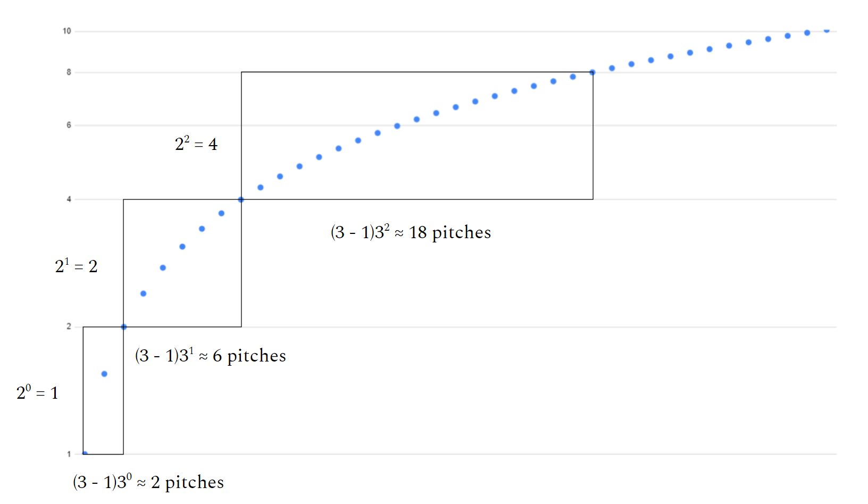Click the data point at gridline 4

241,200
